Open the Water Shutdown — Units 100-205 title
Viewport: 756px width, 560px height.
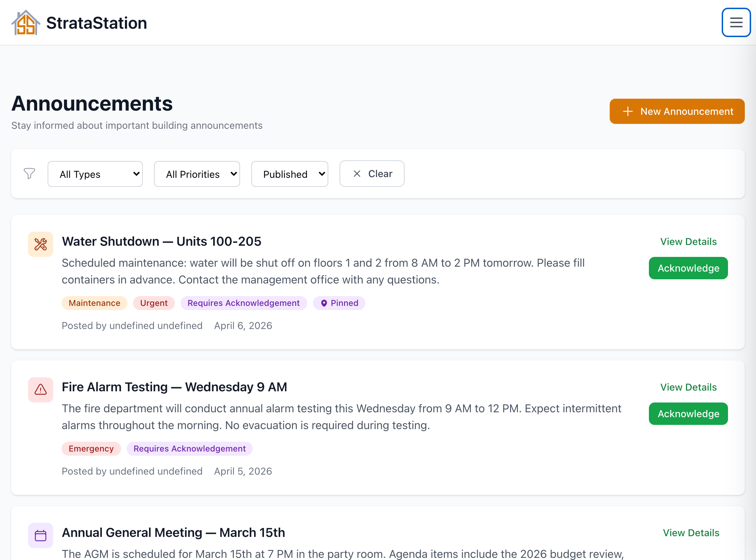click(162, 241)
